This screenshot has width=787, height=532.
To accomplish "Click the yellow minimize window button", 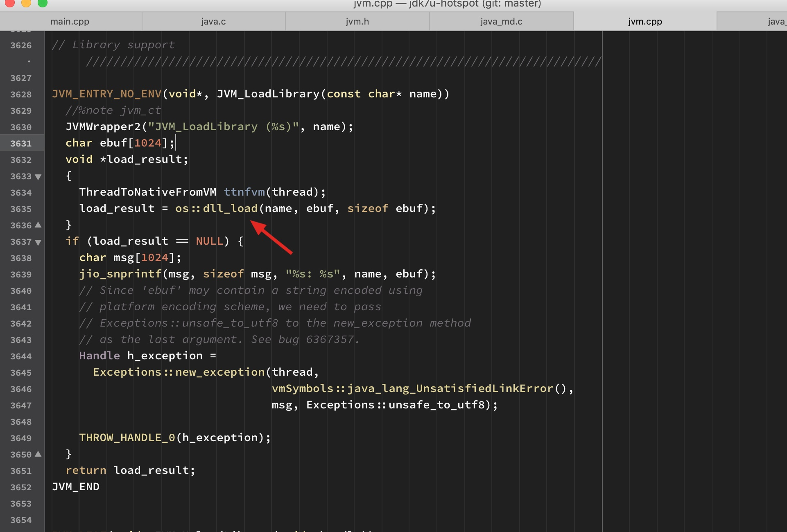I will [x=26, y=3].
